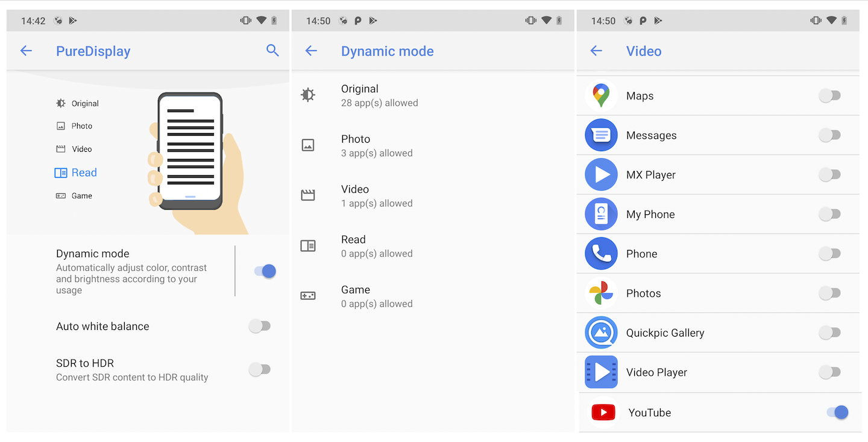
Task: Enable Photos toggle in Video list
Action: pyautogui.click(x=829, y=293)
